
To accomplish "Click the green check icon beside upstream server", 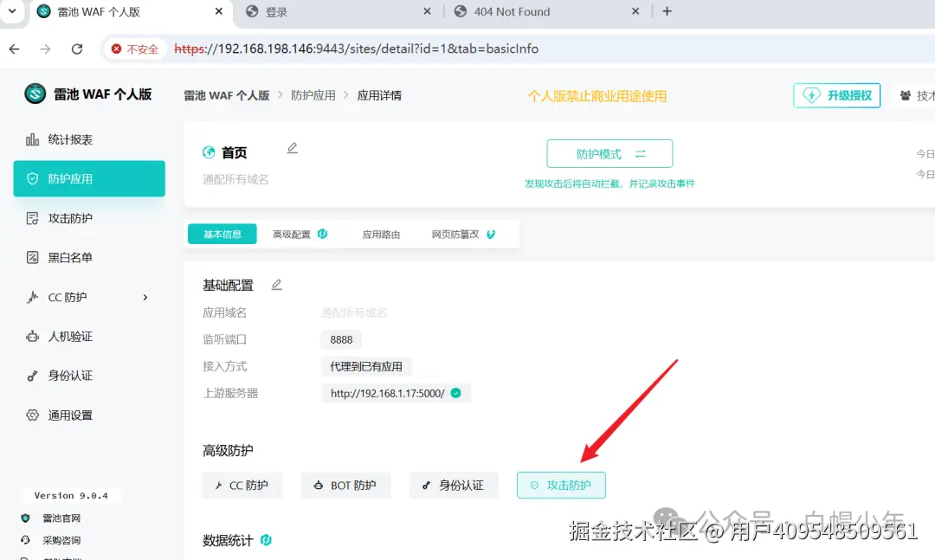I will [456, 393].
